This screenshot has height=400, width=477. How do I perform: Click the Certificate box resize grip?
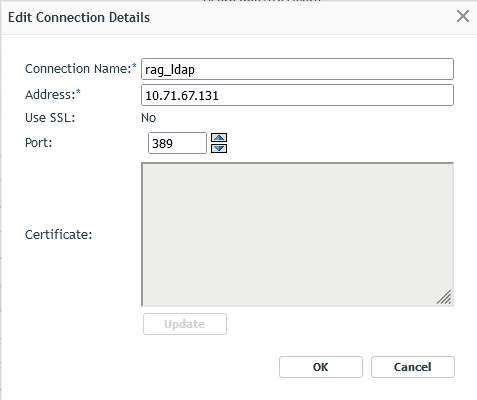(x=445, y=297)
